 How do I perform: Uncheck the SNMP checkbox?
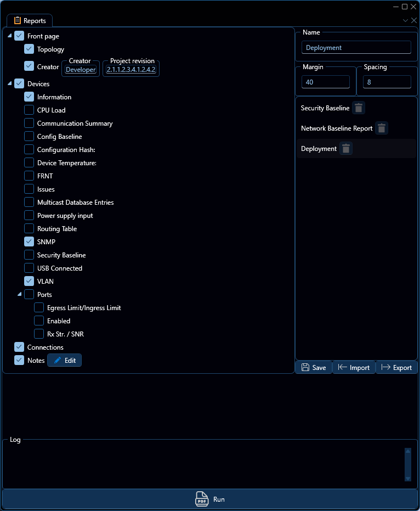click(29, 242)
